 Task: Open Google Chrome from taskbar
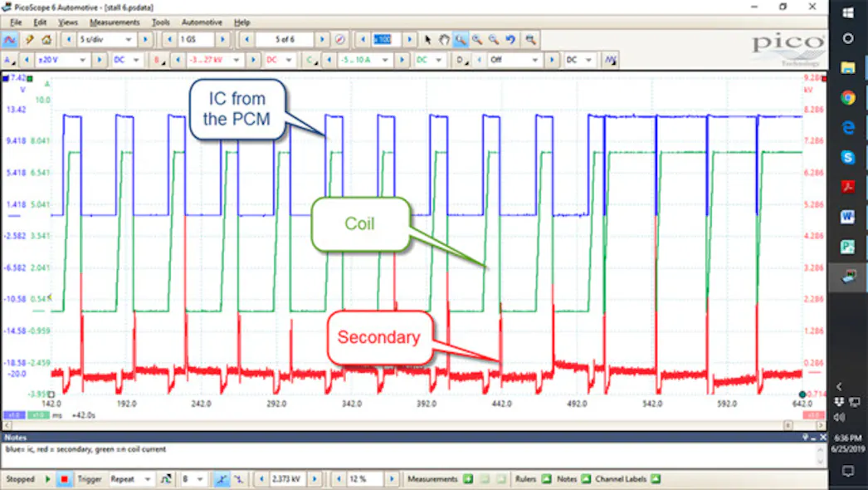click(x=848, y=98)
